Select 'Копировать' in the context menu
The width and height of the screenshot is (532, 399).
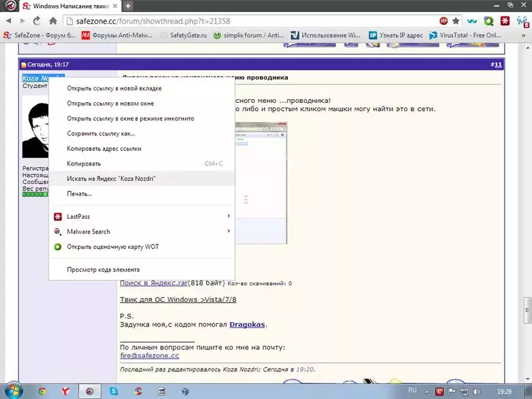coord(142,164)
